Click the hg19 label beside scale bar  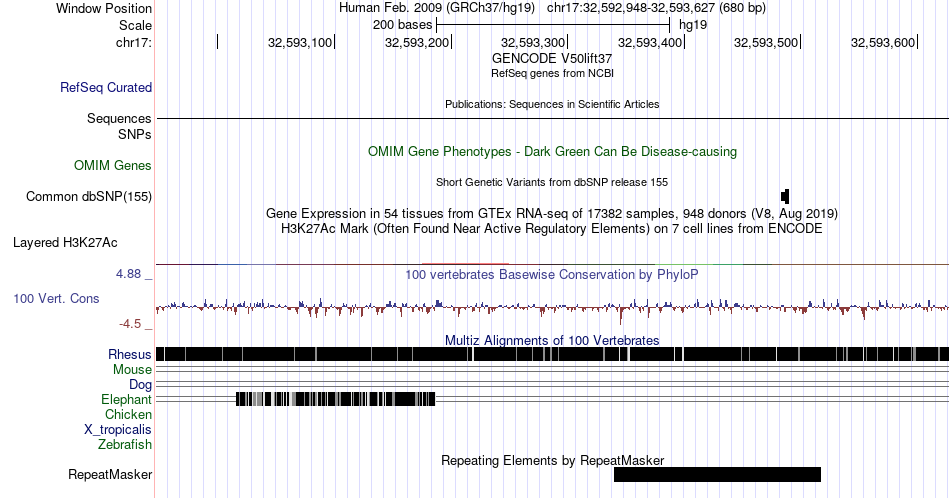coord(693,25)
